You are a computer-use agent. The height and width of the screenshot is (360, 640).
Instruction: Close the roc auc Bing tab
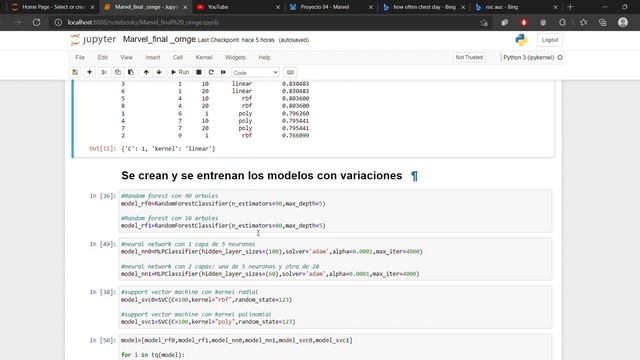pos(555,7)
